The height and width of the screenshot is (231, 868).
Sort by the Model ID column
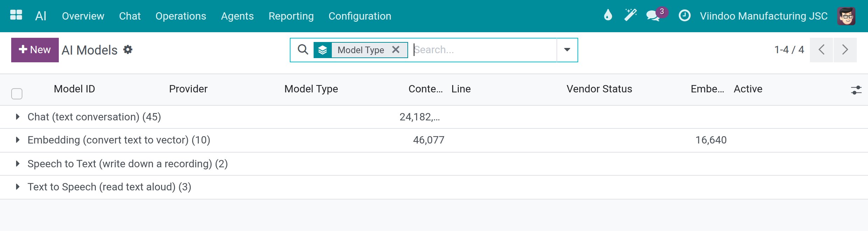(x=75, y=89)
